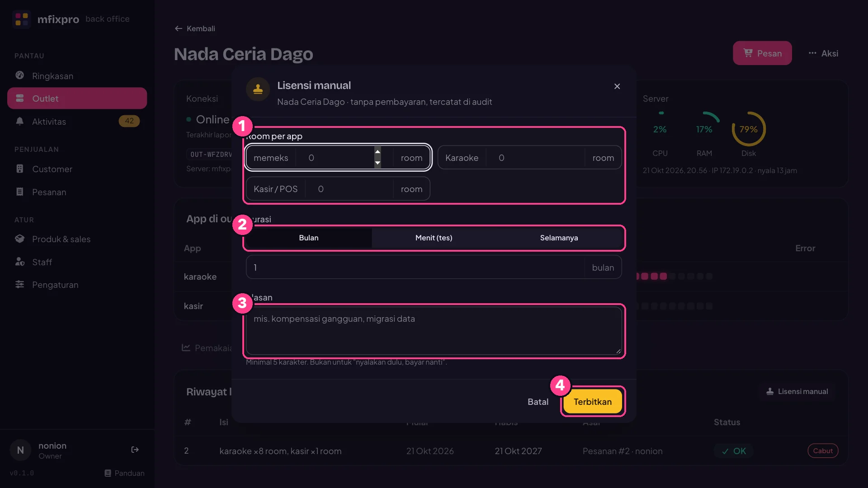Click the Terbitkan button
Viewport: 868px width, 488px height.
tap(593, 402)
